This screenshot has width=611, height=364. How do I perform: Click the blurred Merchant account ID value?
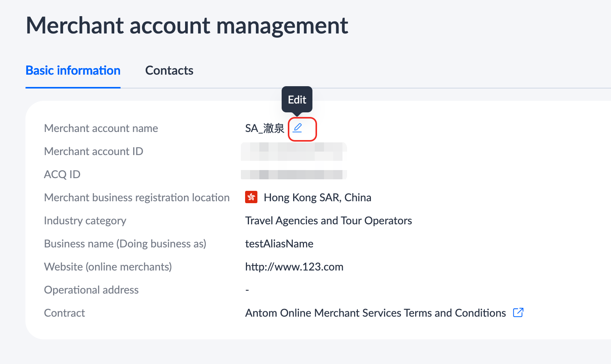tap(294, 151)
